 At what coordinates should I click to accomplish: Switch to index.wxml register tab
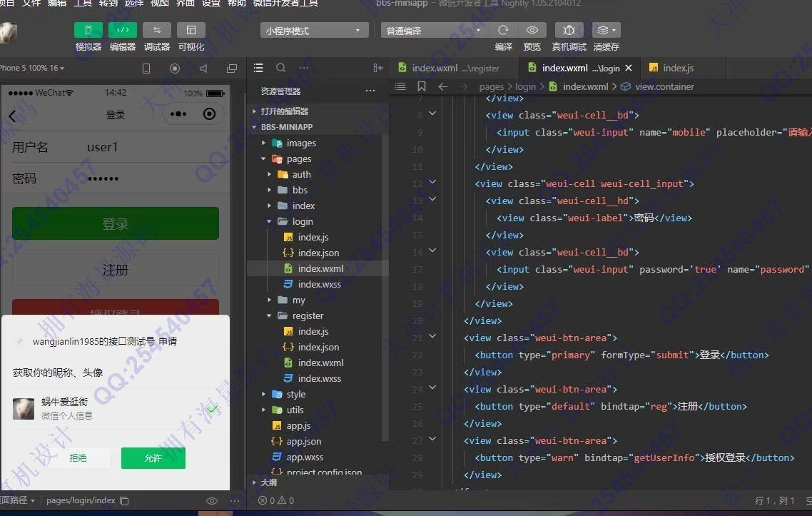[x=454, y=68]
